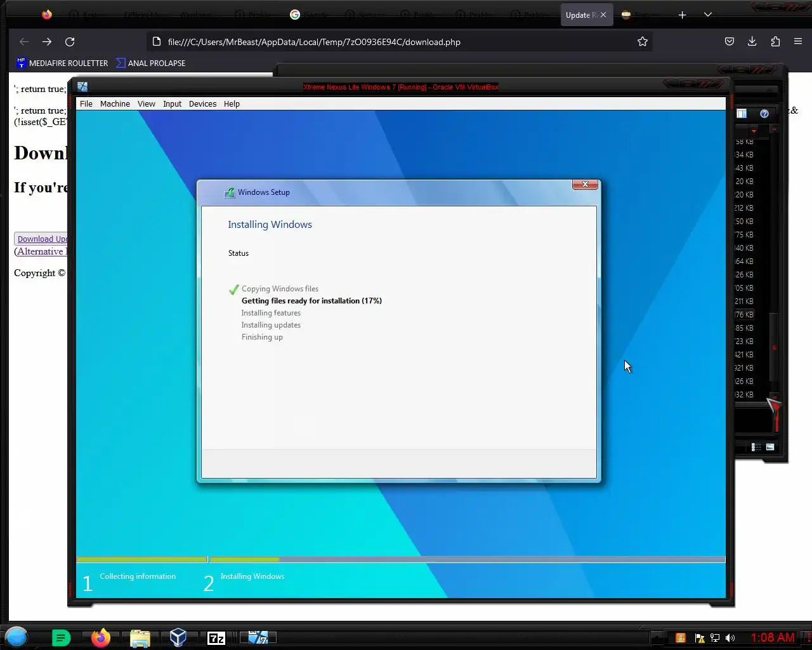Click the Explorer scrollbar down arrow

(774, 397)
